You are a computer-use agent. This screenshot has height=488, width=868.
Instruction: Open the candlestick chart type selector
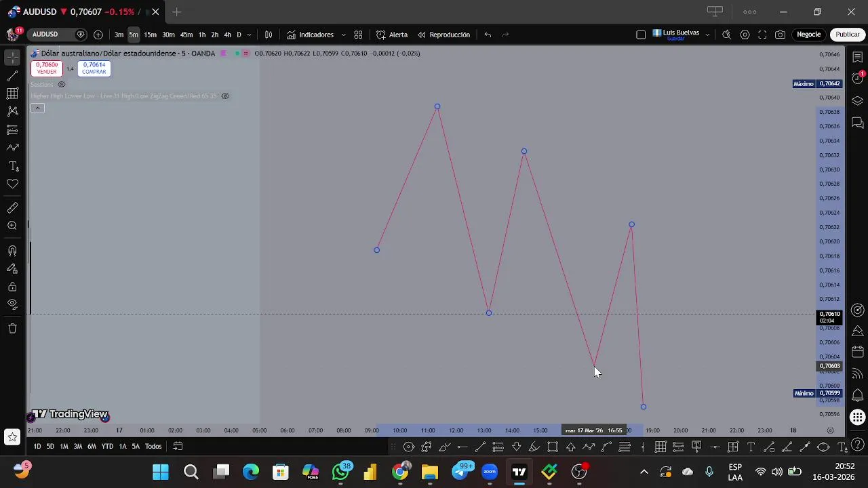point(269,35)
